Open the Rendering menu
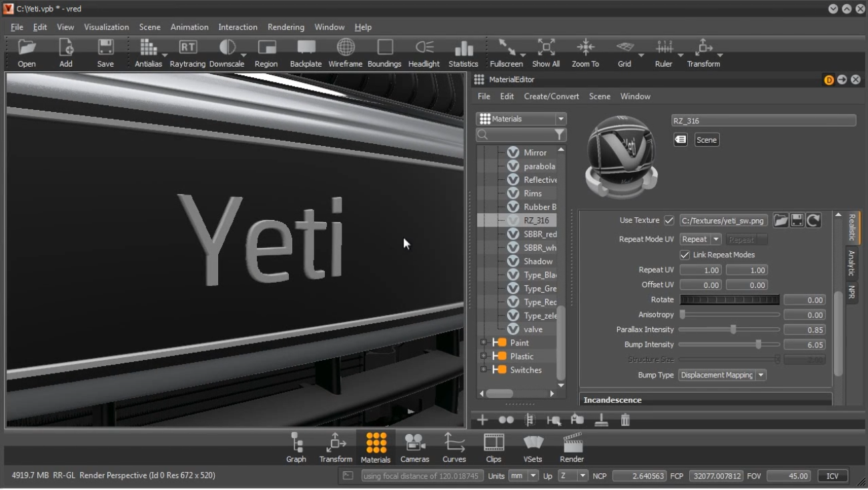 (286, 27)
